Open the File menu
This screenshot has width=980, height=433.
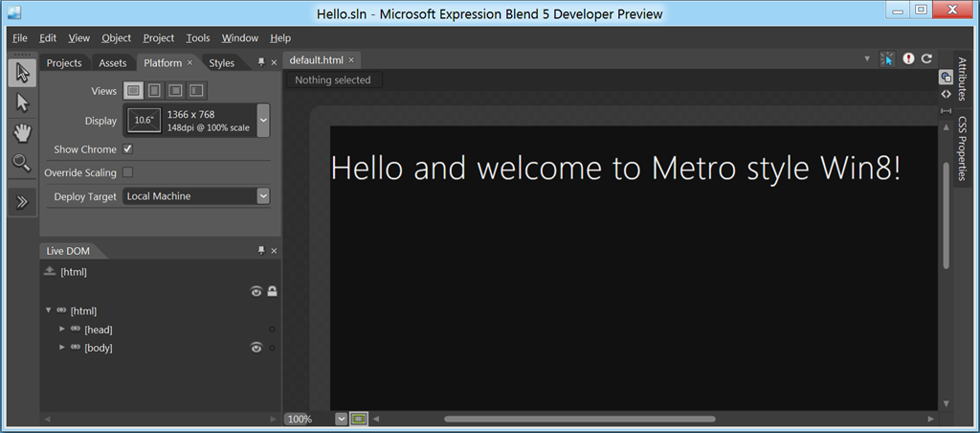click(x=20, y=38)
